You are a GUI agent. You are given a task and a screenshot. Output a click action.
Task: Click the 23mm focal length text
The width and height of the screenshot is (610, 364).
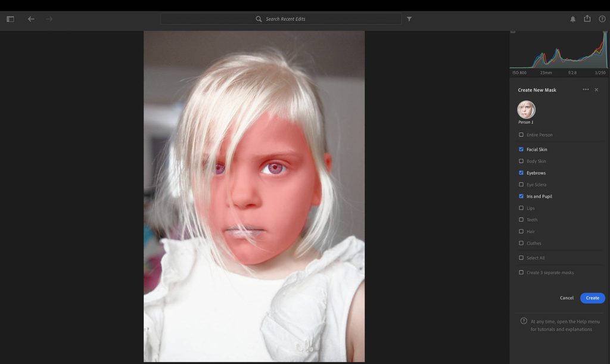pos(546,73)
